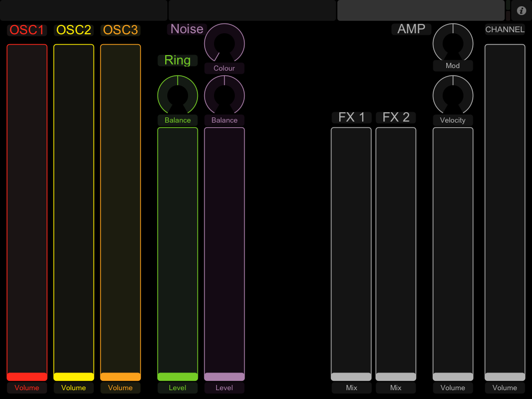Image resolution: width=532 pixels, height=399 pixels.
Task: Click the Noise Colour knob
Action: tap(224, 43)
